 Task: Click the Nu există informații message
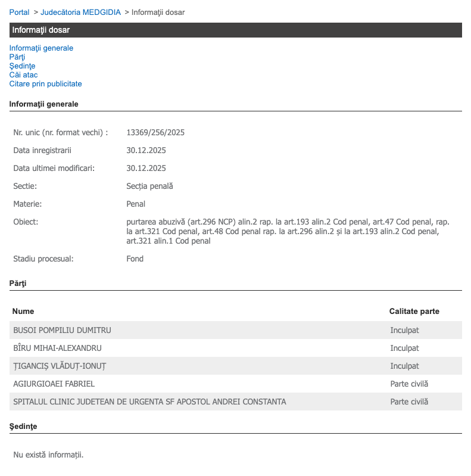[x=48, y=455]
